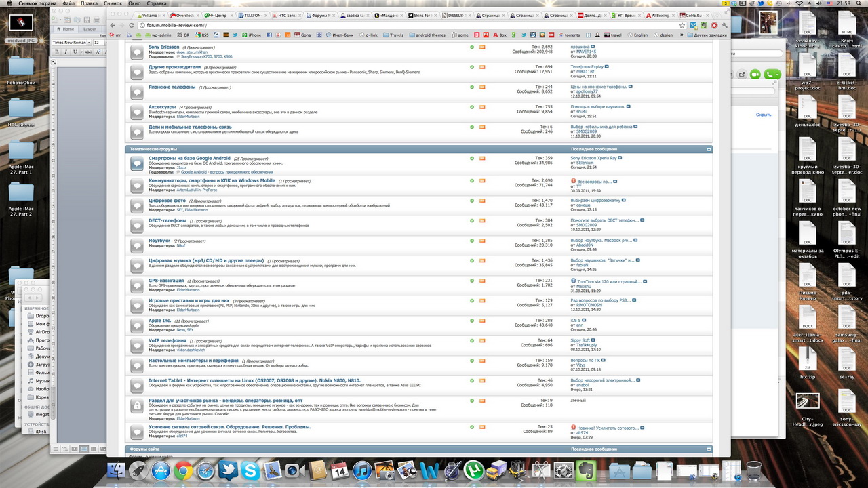The width and height of the screenshot is (868, 488).
Task: Click orange RSS icon in GPS-навигация row
Action: pos(482,281)
